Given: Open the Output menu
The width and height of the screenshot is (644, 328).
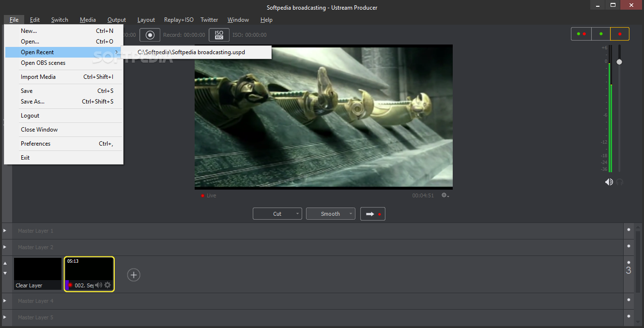Looking at the screenshot, I should point(117,20).
